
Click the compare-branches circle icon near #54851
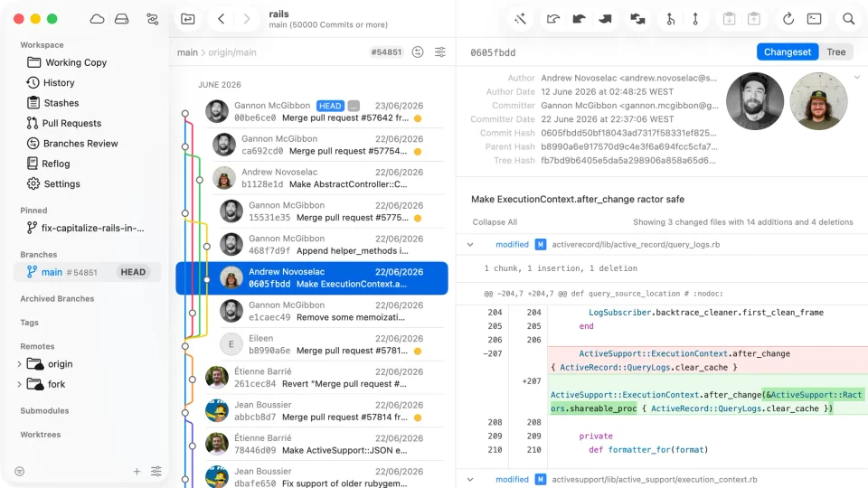click(x=418, y=52)
